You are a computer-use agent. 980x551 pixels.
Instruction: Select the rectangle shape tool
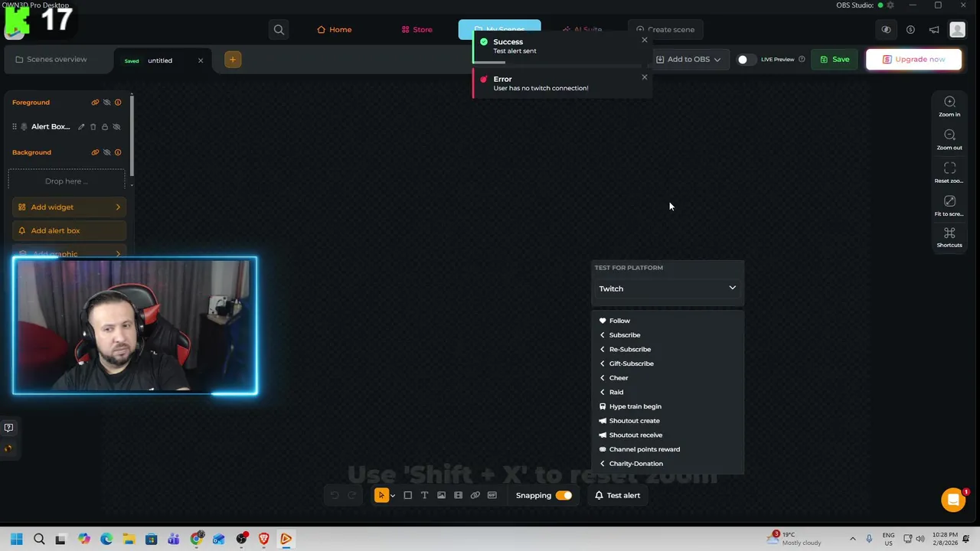pyautogui.click(x=408, y=495)
